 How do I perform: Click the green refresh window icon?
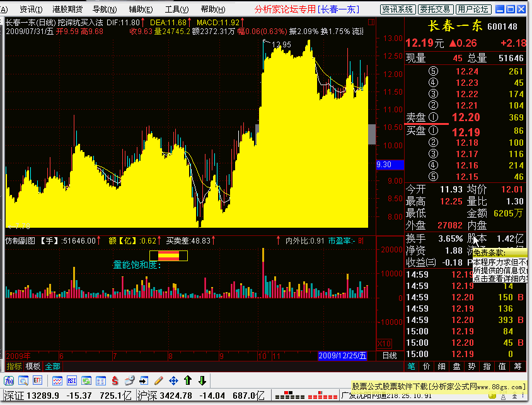click(86, 381)
